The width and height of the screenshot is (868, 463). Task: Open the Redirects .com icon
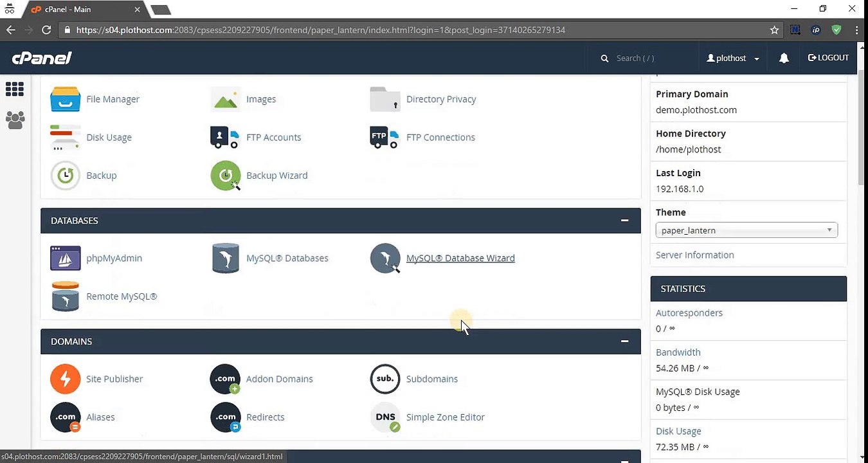225,417
